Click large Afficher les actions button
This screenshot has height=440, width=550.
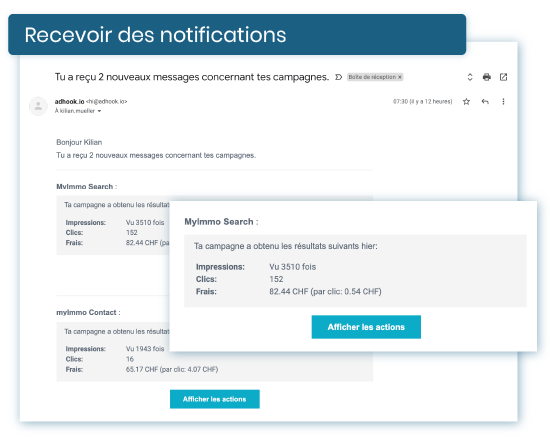coord(366,327)
